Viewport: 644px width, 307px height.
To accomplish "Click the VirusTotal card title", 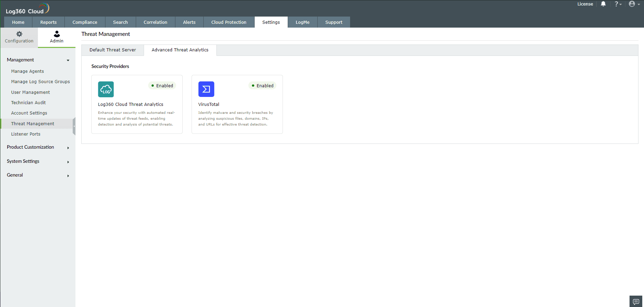I will (x=209, y=105).
